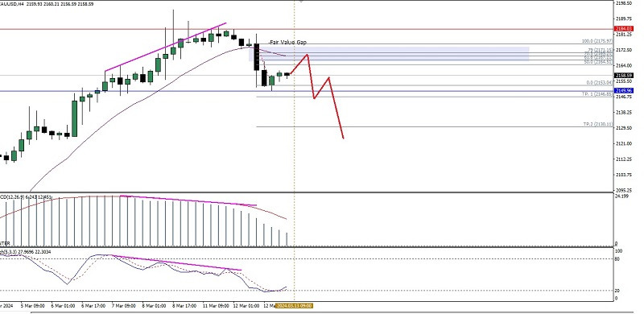
Task: Click the 6 Mar 01:00 time label
Action: (63, 306)
